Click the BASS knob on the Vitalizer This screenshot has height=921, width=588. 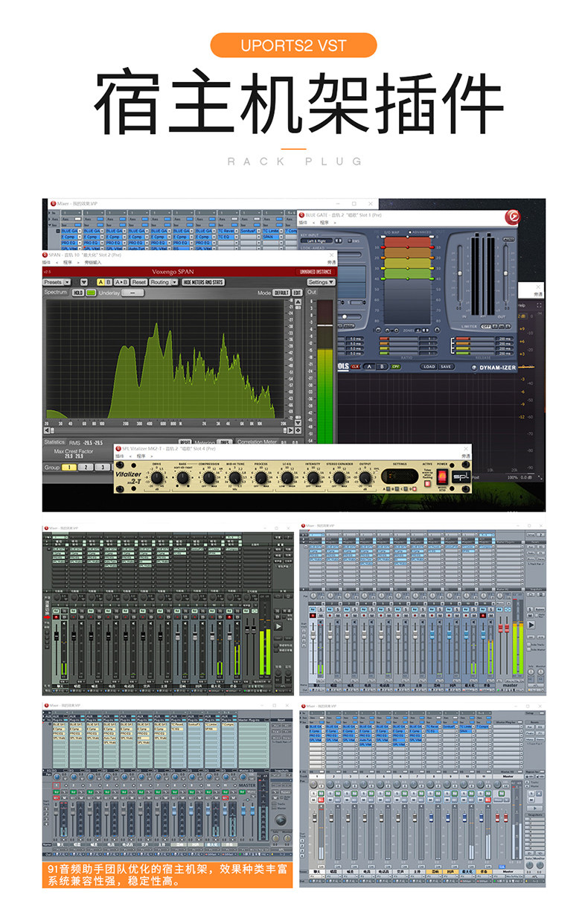(x=182, y=478)
